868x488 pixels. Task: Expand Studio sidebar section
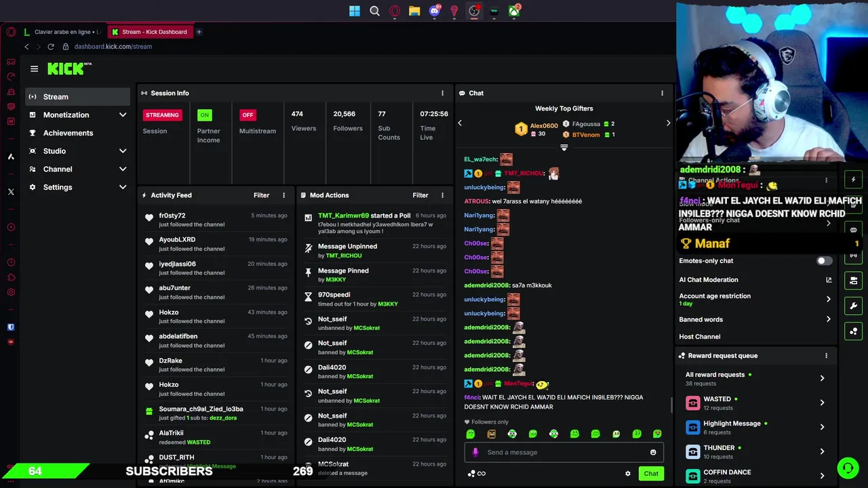point(123,151)
